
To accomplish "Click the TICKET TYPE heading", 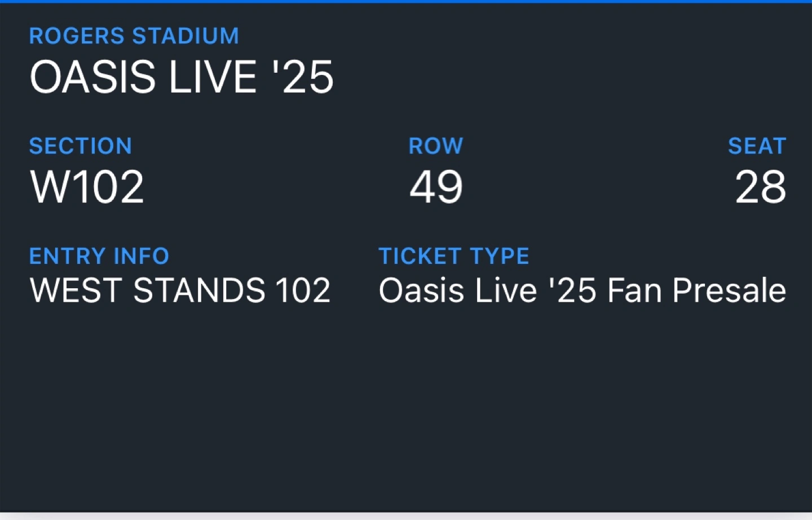I will [x=454, y=256].
